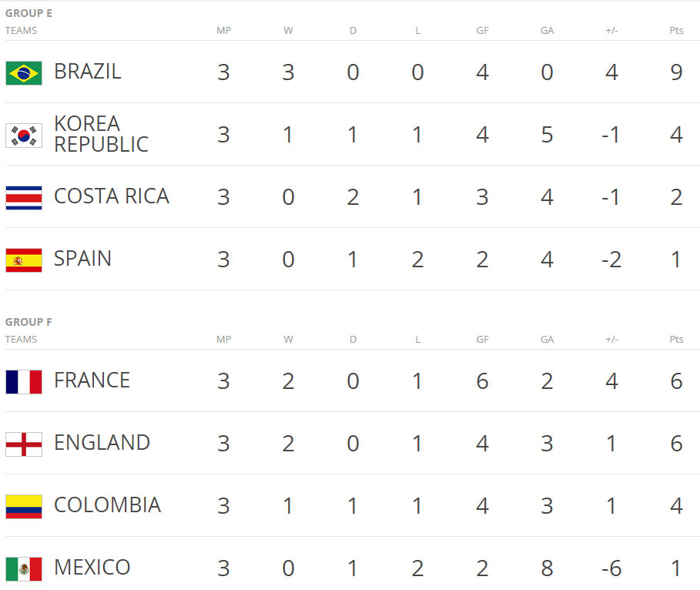
Task: Open the KOREA REPUBLIC team link
Action: click(101, 134)
